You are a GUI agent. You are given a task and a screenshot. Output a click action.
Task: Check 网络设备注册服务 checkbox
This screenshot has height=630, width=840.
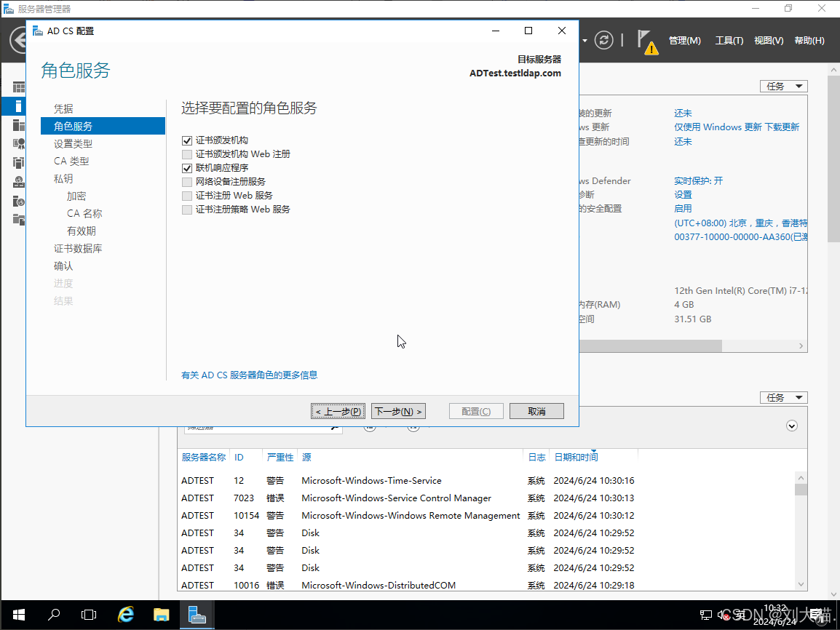click(187, 183)
